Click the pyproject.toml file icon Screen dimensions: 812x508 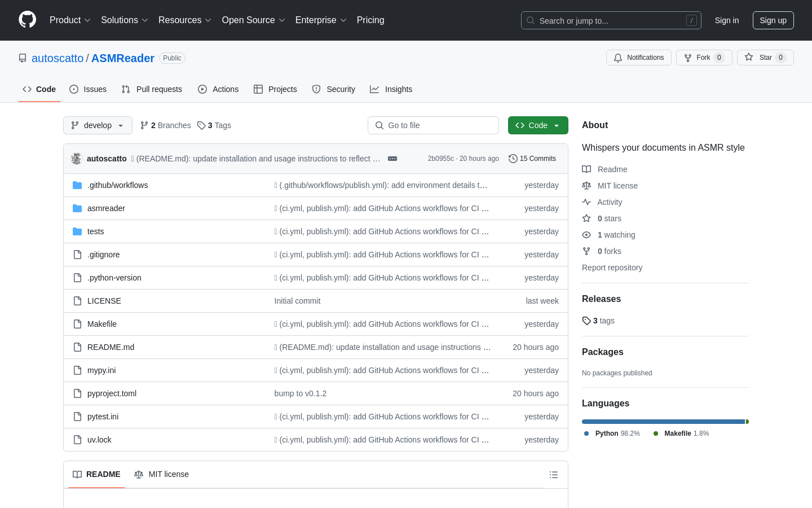tap(77, 393)
